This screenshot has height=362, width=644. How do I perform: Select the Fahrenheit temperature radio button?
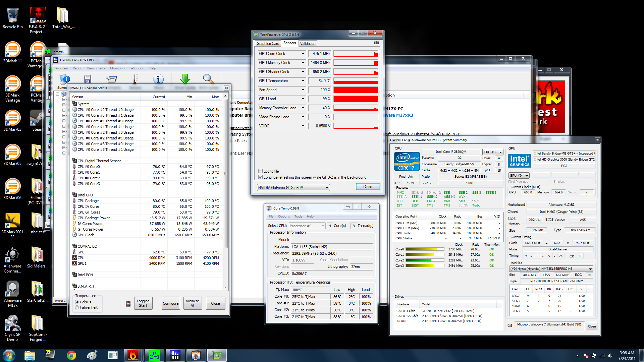[77, 307]
